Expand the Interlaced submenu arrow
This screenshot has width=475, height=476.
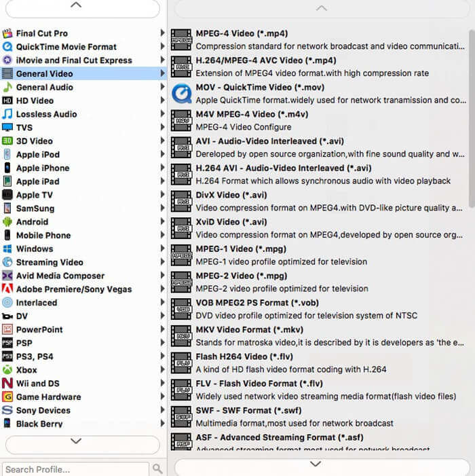[x=162, y=302]
